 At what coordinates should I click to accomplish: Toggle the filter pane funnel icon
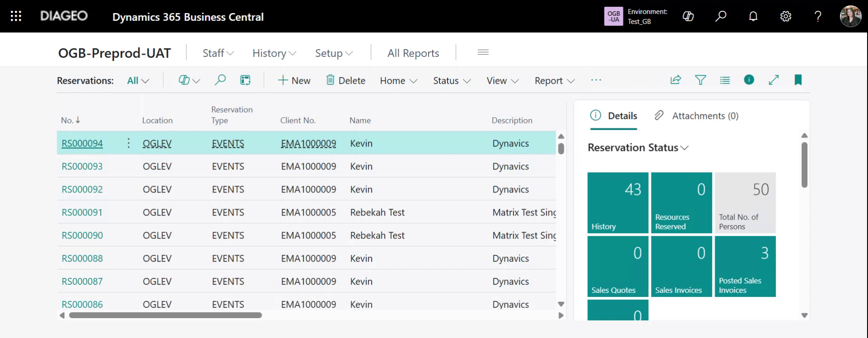[x=700, y=80]
